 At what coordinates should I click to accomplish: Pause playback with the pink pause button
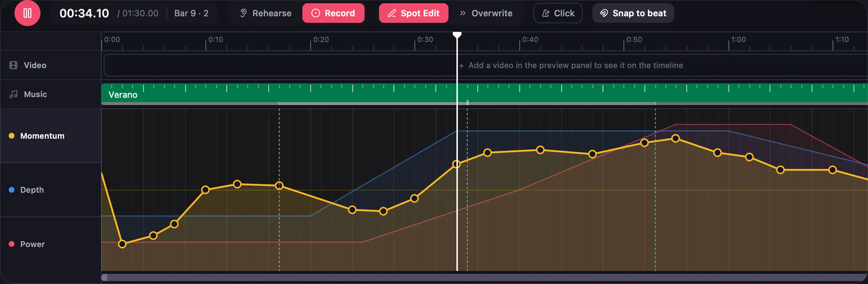coord(27,13)
